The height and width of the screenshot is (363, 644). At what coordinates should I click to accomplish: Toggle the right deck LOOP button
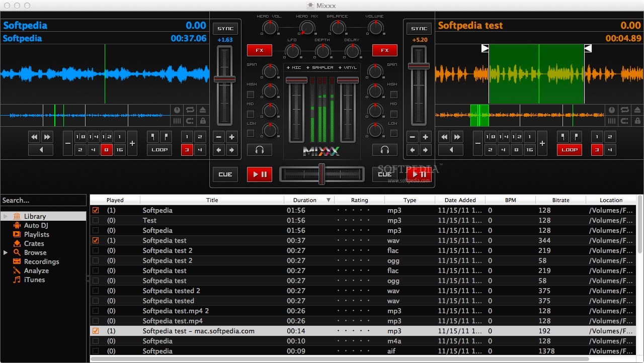click(x=570, y=150)
